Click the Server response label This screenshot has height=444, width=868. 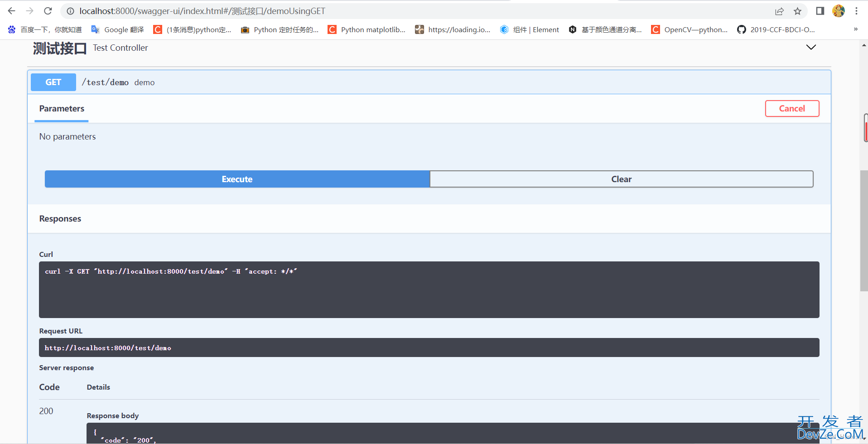point(67,367)
